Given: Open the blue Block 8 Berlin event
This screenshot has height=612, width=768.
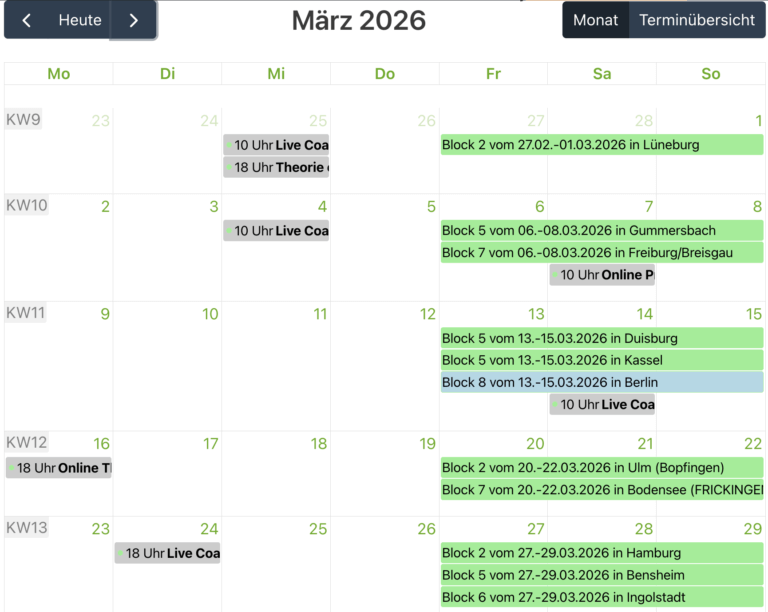Looking at the screenshot, I should tap(601, 382).
